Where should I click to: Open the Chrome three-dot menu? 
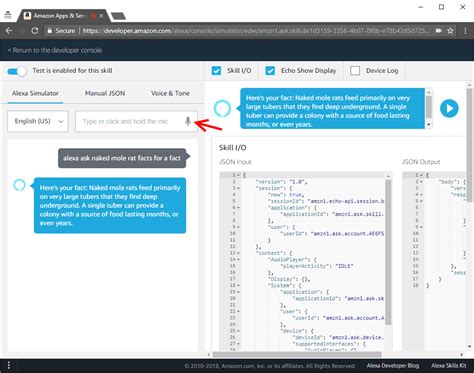click(x=465, y=31)
